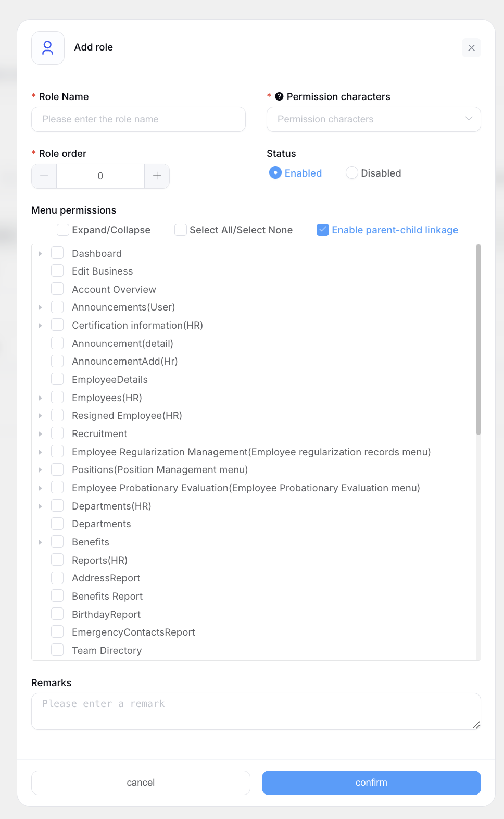Expand the Dashboard tree node
The width and height of the screenshot is (504, 819).
pos(40,254)
